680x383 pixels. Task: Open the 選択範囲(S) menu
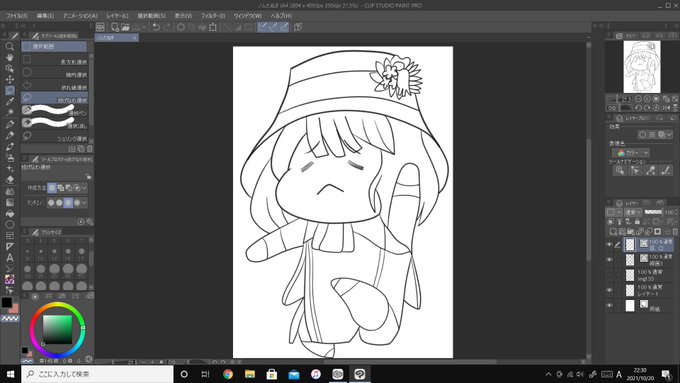pyautogui.click(x=151, y=16)
